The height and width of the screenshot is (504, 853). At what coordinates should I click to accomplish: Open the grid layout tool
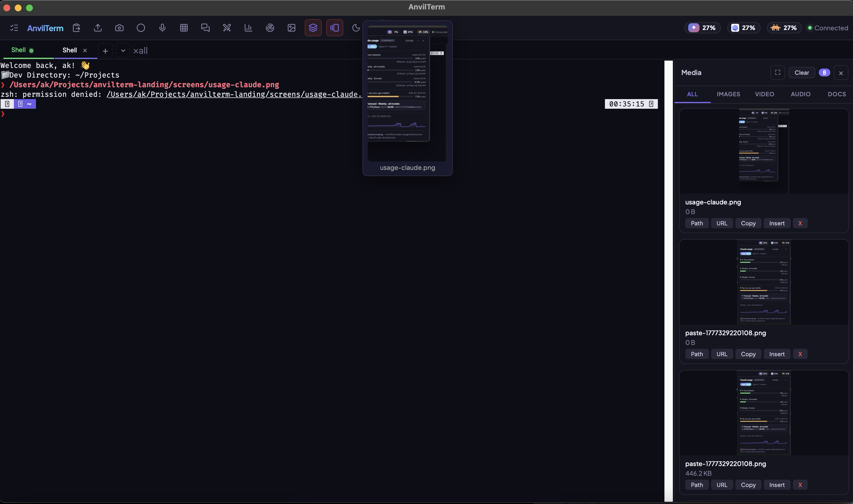click(184, 28)
